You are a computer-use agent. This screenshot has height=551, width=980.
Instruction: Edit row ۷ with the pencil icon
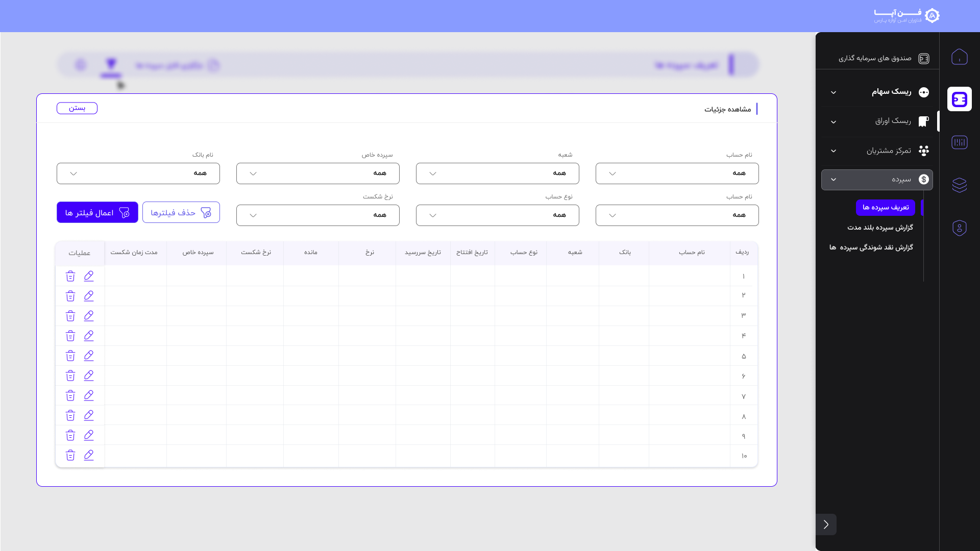coord(89,395)
